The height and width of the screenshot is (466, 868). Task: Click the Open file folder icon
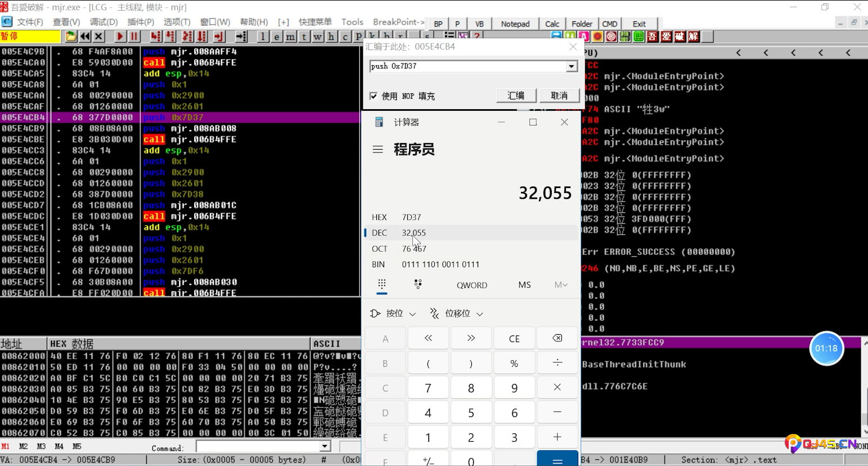pyautogui.click(x=71, y=37)
